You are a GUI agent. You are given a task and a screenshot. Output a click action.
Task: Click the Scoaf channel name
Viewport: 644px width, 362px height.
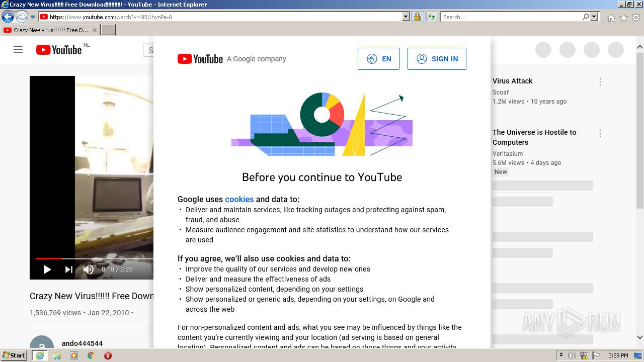coord(501,93)
